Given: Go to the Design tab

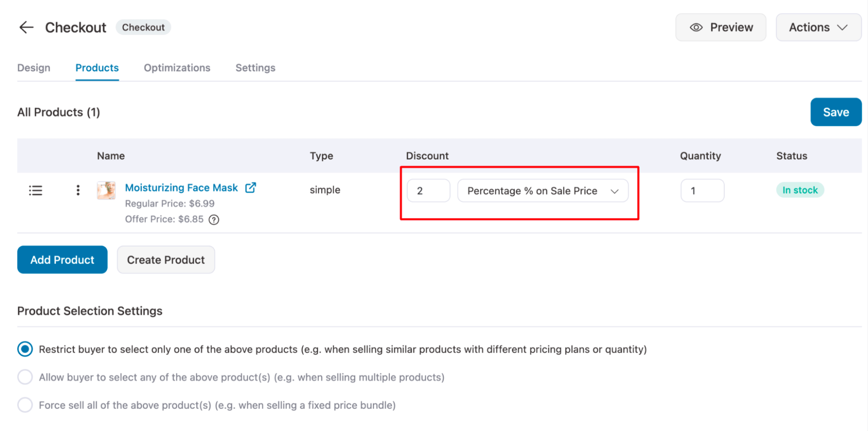Looking at the screenshot, I should click(33, 68).
